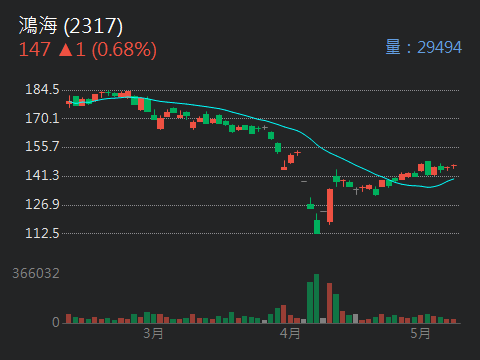Click the tallest green volume bar

(316, 299)
